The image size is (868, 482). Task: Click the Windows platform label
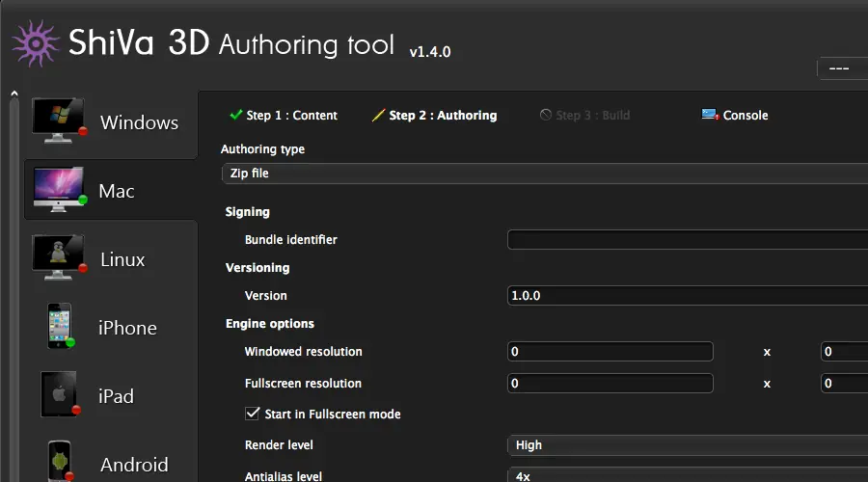(x=140, y=122)
